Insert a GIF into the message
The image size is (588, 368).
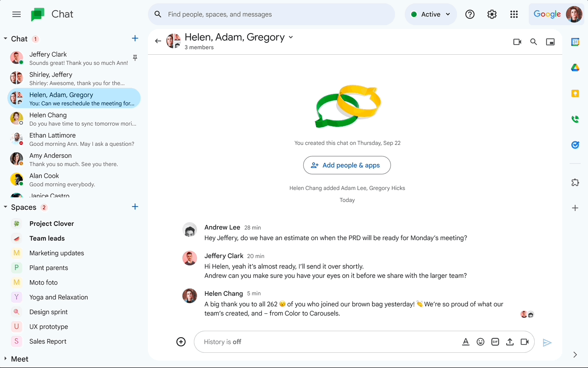495,342
